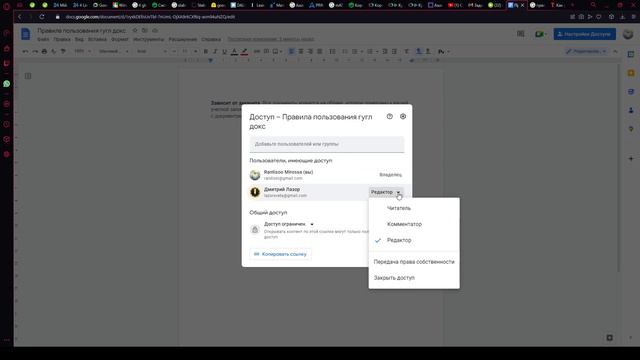This screenshot has height=360, width=640.
Task: Choose the checked Редактор role option
Action: click(x=399, y=240)
